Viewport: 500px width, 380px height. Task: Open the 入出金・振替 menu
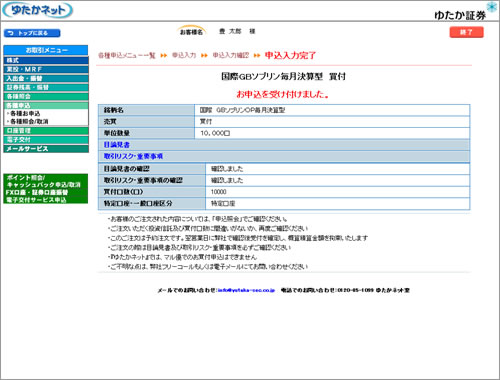click(46, 78)
